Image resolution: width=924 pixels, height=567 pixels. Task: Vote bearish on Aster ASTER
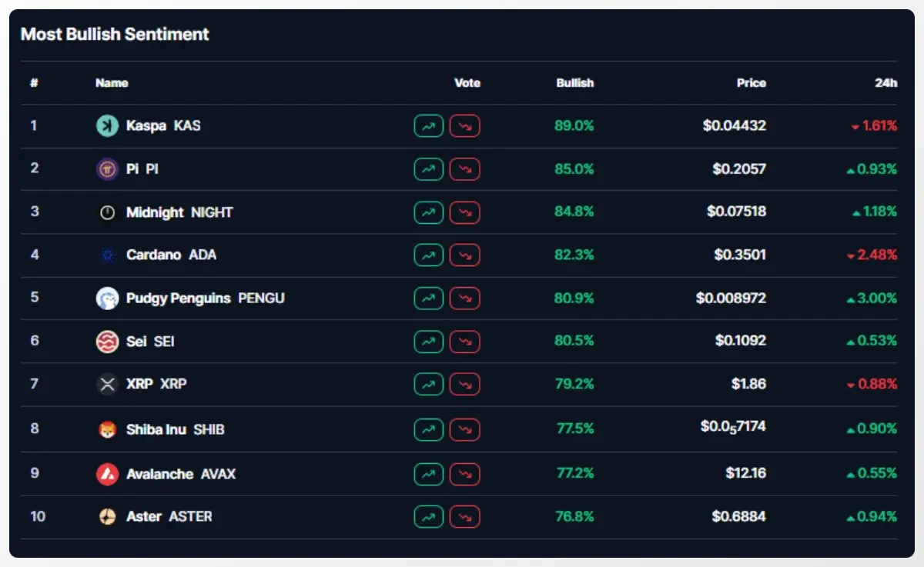pyautogui.click(x=464, y=516)
